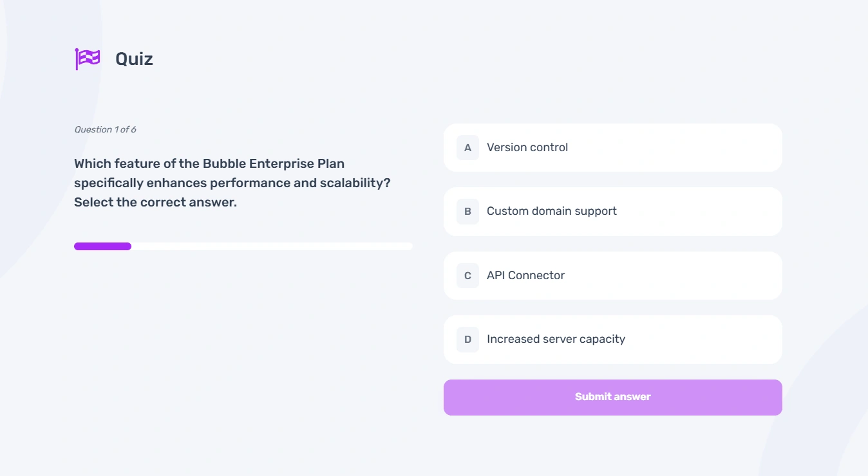
Task: Click the Bubble Enterprise Plan question text
Action: coord(232,173)
